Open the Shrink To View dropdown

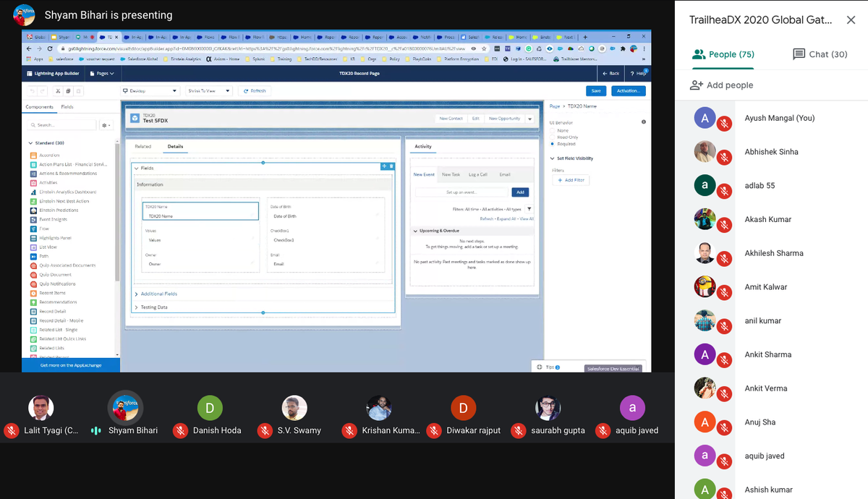coord(208,91)
